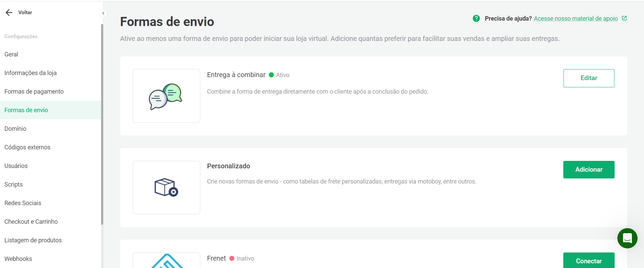Collapse the sidebar with the chevron button
Image resolution: width=644 pixels, height=268 pixels.
[x=103, y=13]
